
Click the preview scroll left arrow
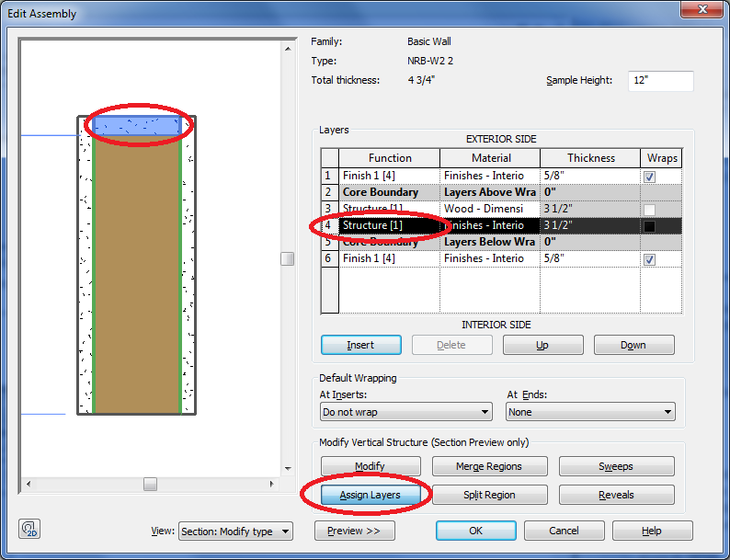(x=29, y=484)
